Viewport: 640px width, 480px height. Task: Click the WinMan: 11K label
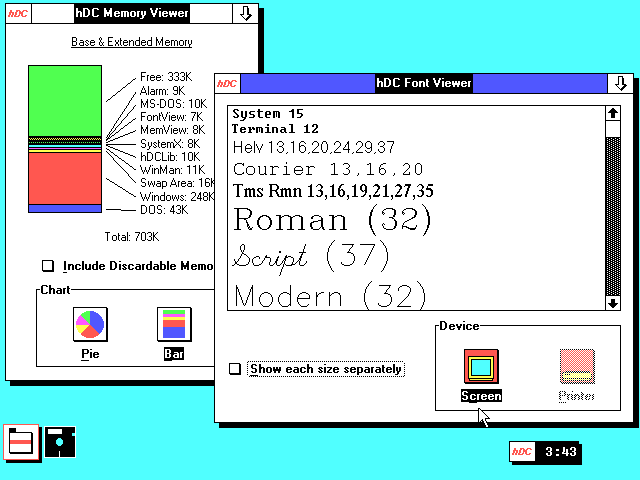point(172,170)
